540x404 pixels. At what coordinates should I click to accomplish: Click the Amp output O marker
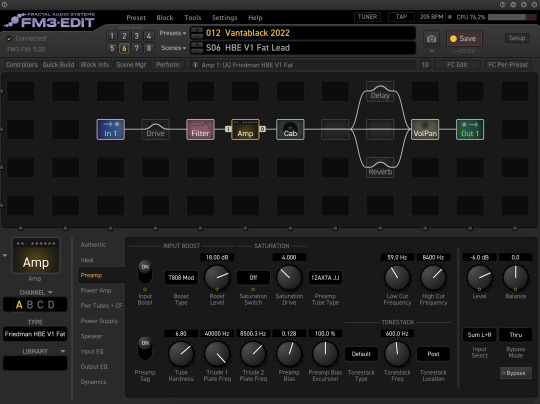[x=262, y=129]
